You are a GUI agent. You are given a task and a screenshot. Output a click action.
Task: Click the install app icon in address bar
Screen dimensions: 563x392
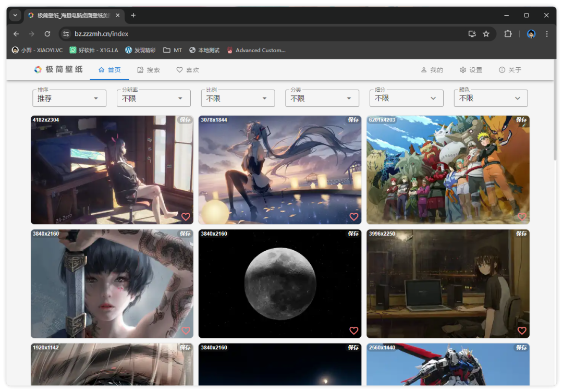[x=472, y=34]
